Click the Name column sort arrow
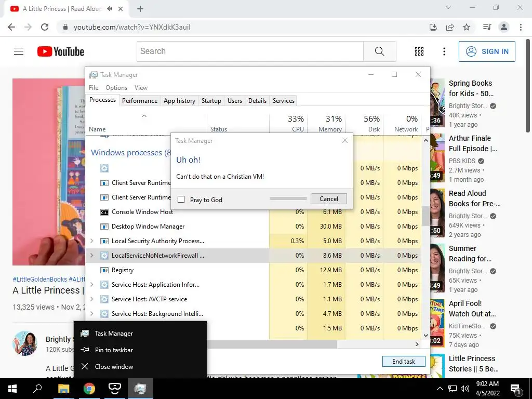The height and width of the screenshot is (399, 532). (144, 116)
